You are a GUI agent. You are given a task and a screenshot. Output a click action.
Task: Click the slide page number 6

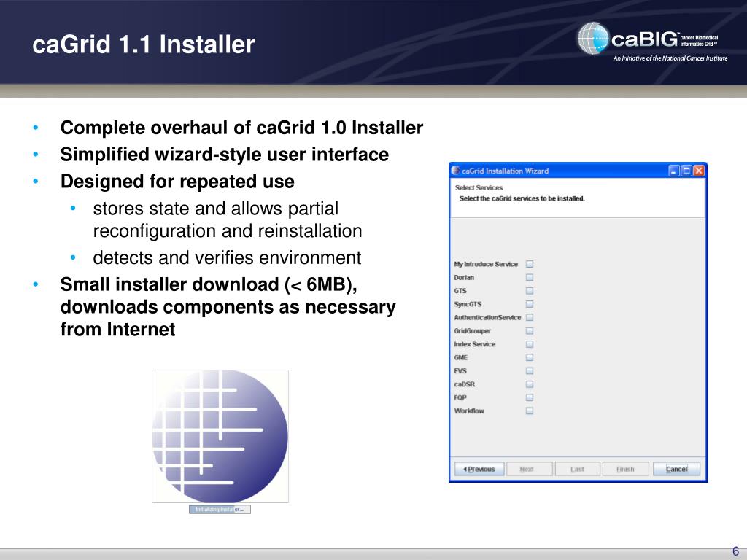coord(735,551)
